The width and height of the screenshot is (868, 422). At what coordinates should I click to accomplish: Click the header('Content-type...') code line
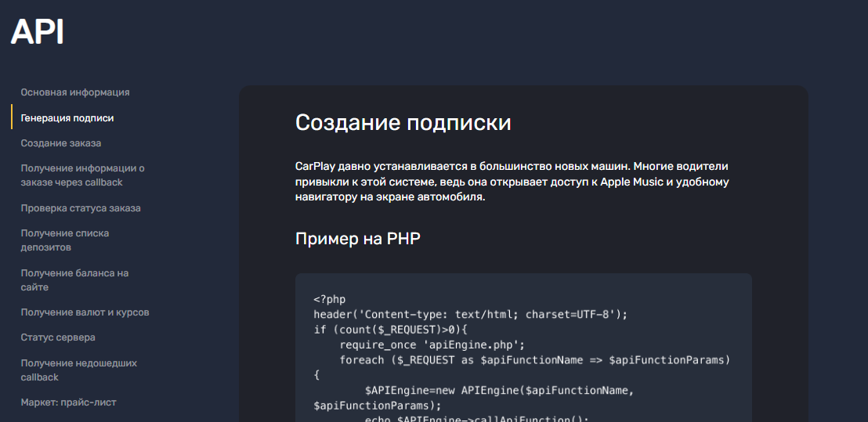click(x=470, y=315)
